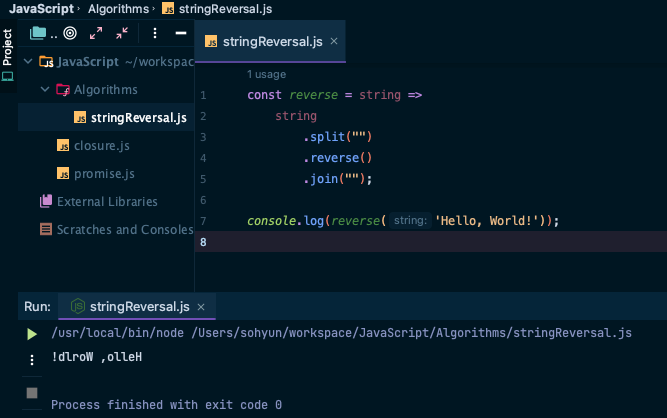The width and height of the screenshot is (667, 418).
Task: Click the 'string:' parameter hint on line 7
Action: point(410,221)
